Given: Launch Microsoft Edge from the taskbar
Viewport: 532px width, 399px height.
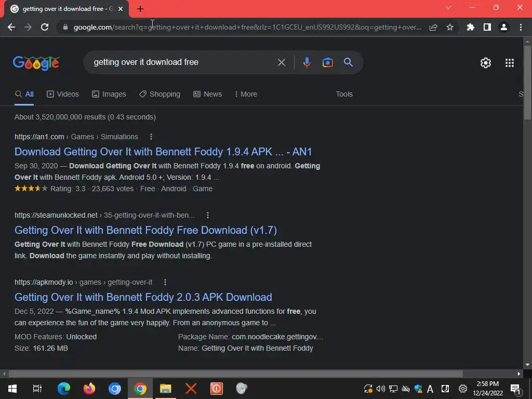Looking at the screenshot, I should pos(64,389).
